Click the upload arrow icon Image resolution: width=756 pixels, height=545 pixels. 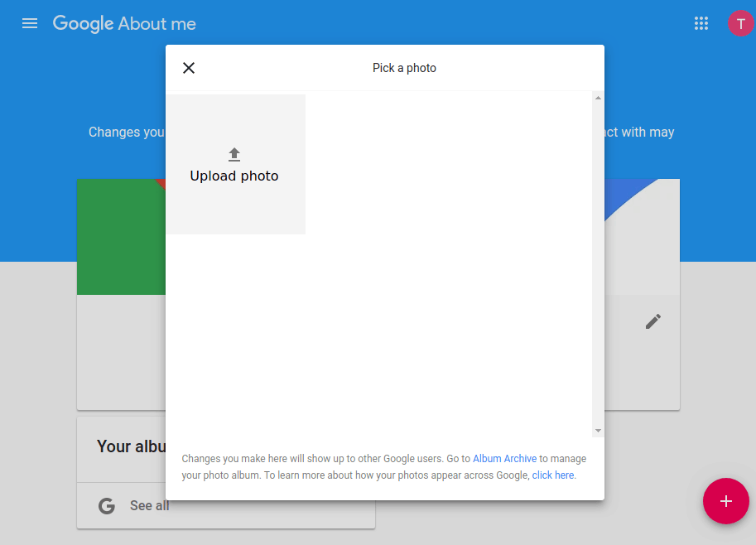[234, 154]
